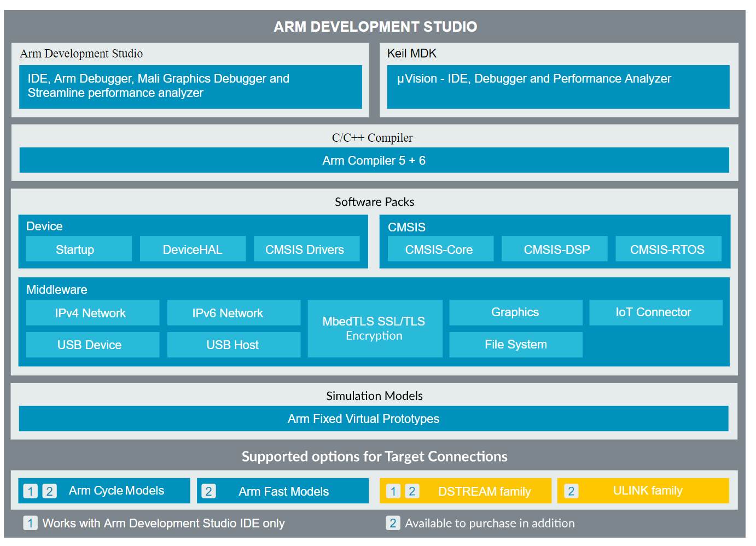Screen dimensions: 756x546
Task: Click the DeviceHAL block
Action: pyautogui.click(x=193, y=249)
